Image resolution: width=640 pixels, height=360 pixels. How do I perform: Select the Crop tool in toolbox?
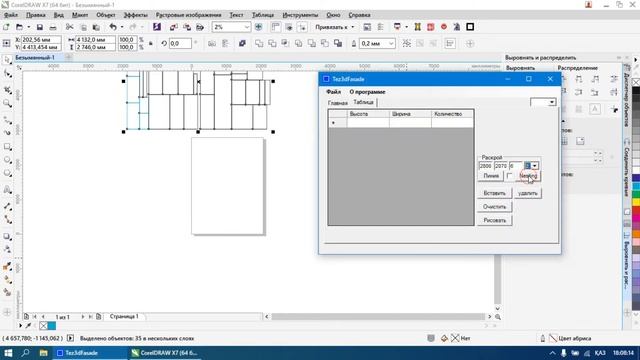coord(7,89)
